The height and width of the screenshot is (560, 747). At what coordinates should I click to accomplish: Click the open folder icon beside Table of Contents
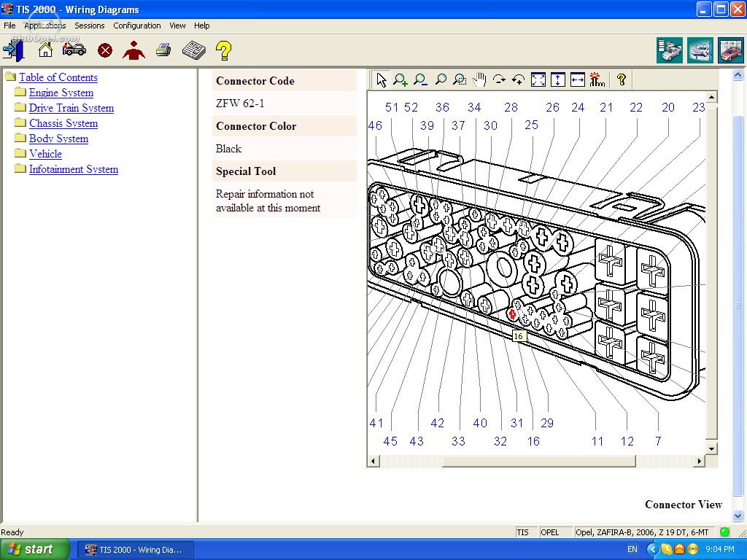point(10,76)
